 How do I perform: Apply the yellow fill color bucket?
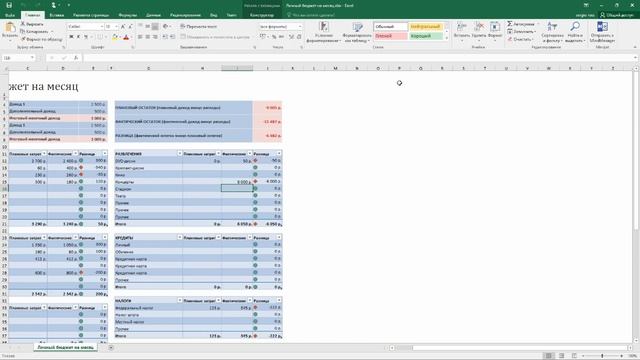point(115,37)
